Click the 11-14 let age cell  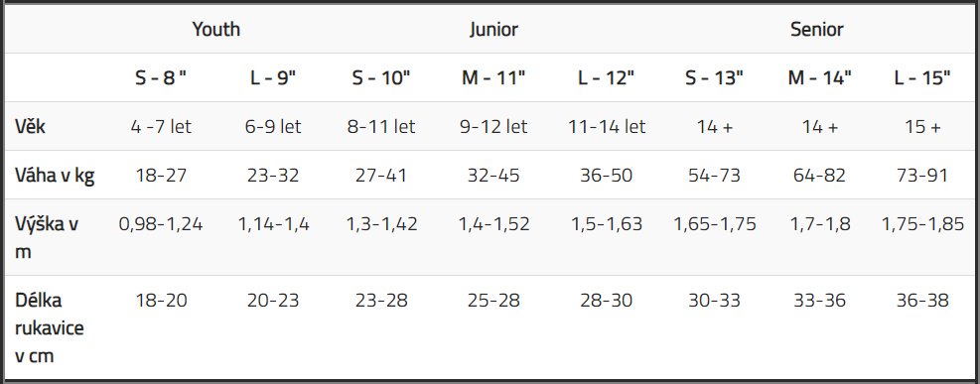tap(607, 127)
